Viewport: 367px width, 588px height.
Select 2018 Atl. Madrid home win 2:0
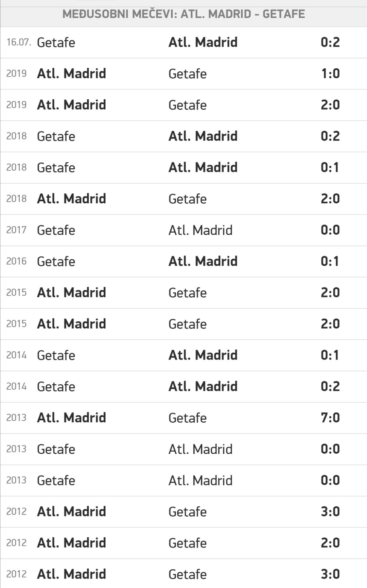[x=183, y=199]
